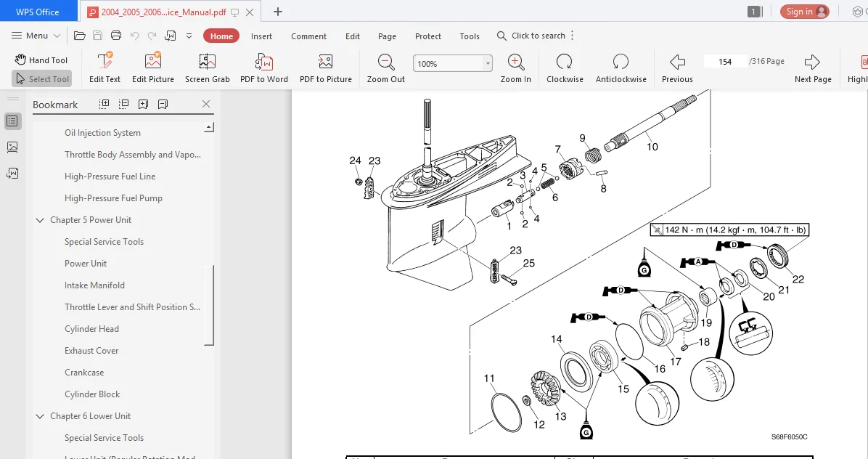Open Cylinder Head bookmark
The width and height of the screenshot is (868, 459).
92,329
